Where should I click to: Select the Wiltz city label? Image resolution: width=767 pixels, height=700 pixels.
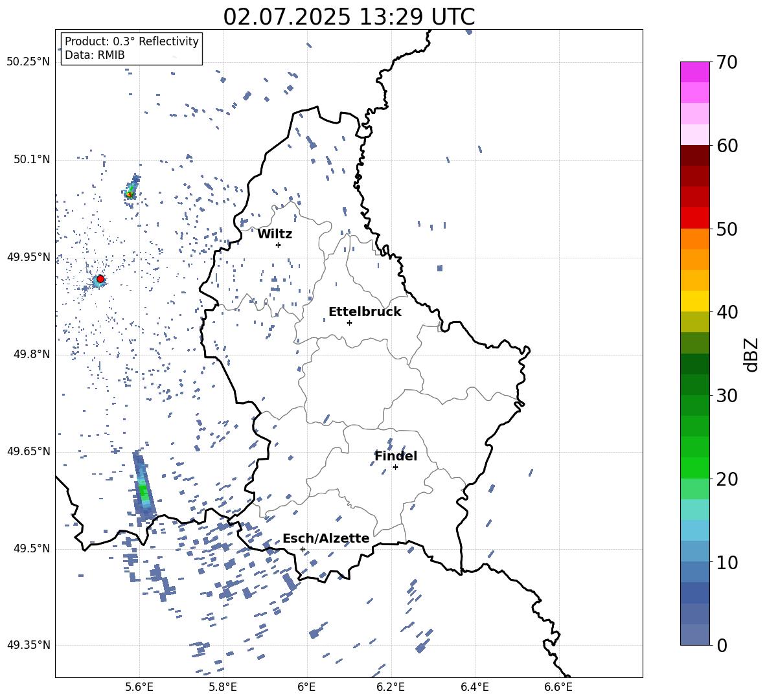click(x=275, y=234)
